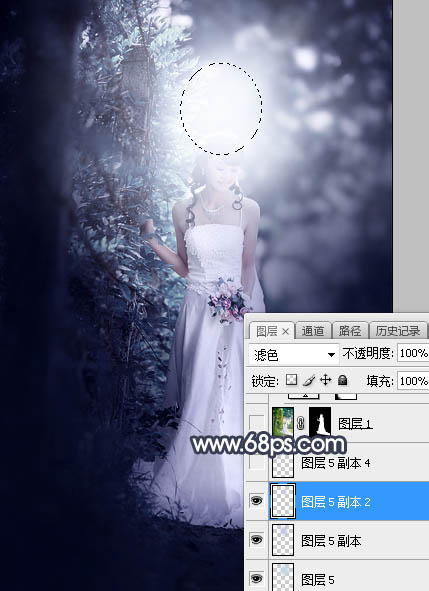This screenshot has height=591, width=429.
Task: Close the 图层 tab with its x
Action: pos(285,331)
